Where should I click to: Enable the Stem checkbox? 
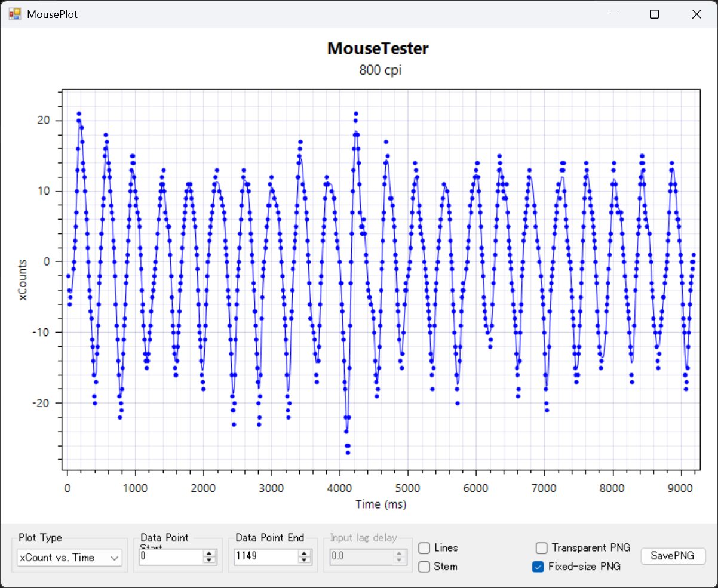[x=424, y=567]
